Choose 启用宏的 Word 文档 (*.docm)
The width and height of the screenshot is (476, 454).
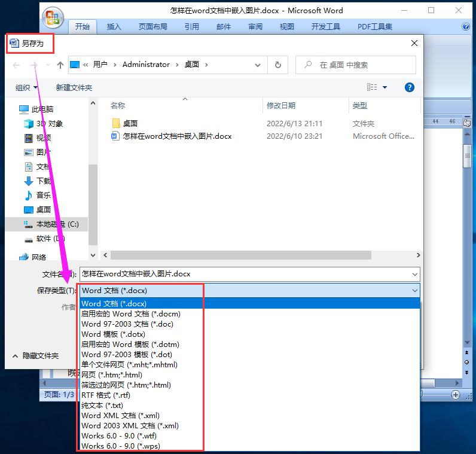pyautogui.click(x=250, y=313)
